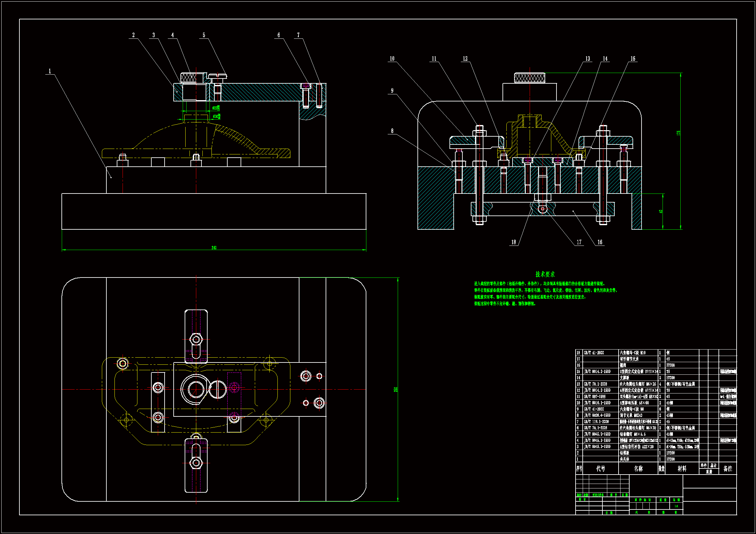Viewport: 756px width, 534px height.
Task: Click the 40 dimension in section view
Action: [x=661, y=211]
